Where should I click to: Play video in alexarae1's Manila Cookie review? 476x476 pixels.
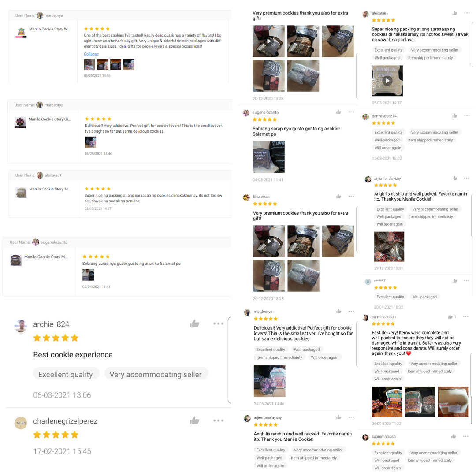pyautogui.click(x=387, y=81)
